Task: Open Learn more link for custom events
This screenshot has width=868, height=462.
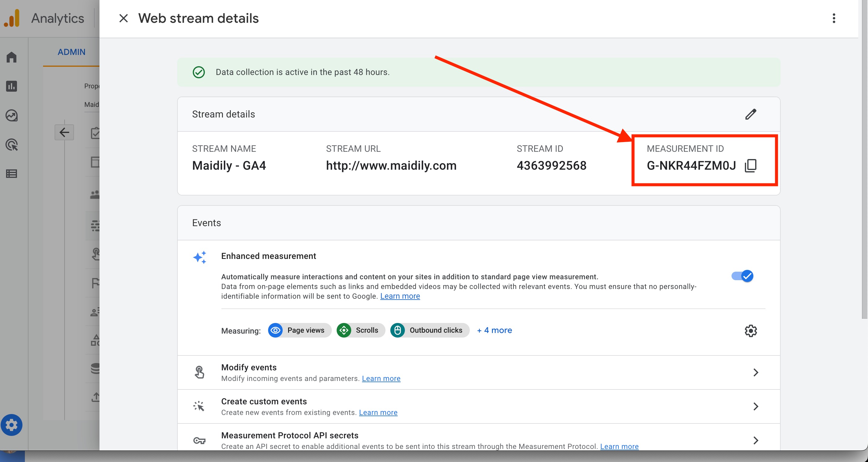Action: click(x=378, y=413)
